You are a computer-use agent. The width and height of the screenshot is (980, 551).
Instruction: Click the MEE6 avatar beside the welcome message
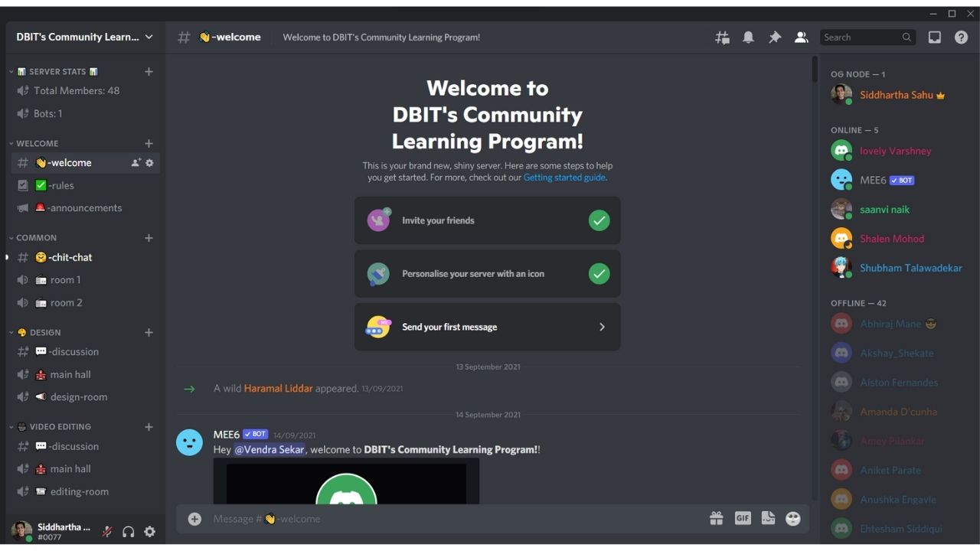(190, 442)
